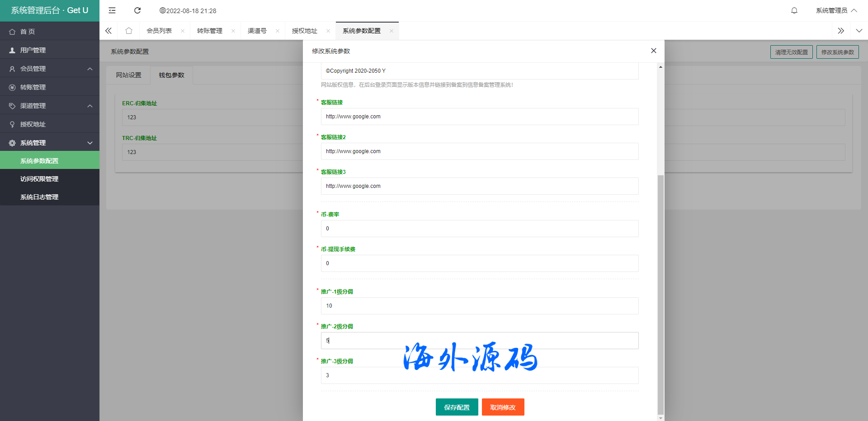Open the 系统管理员 user dropdown
868x421 pixels.
pyautogui.click(x=836, y=10)
